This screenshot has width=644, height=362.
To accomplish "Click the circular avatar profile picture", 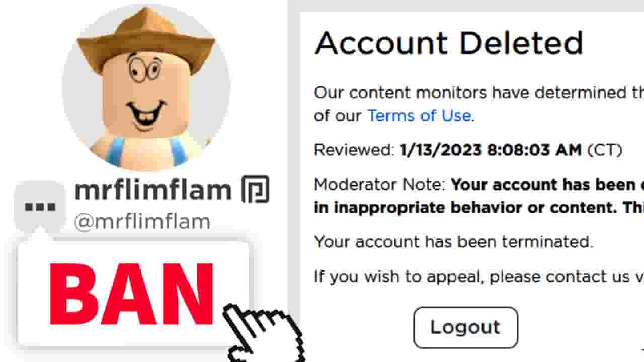I will pyautogui.click(x=146, y=88).
